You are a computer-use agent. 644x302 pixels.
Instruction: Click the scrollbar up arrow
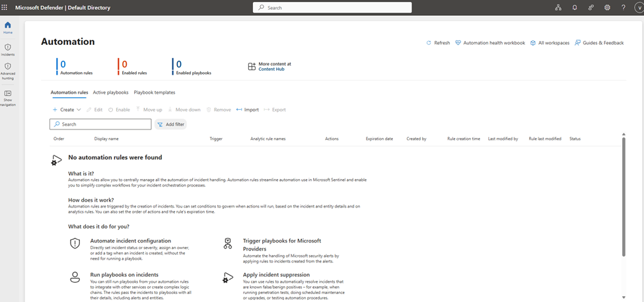[x=624, y=134]
